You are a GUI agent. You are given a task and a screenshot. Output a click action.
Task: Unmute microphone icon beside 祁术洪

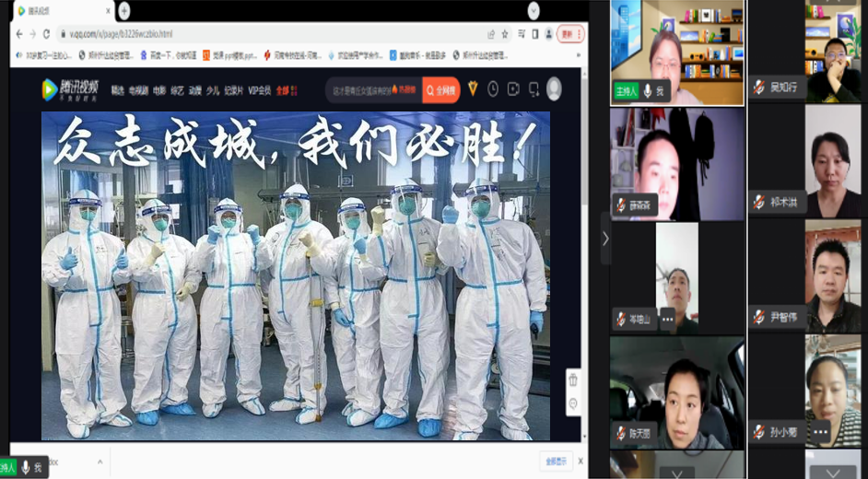point(759,203)
